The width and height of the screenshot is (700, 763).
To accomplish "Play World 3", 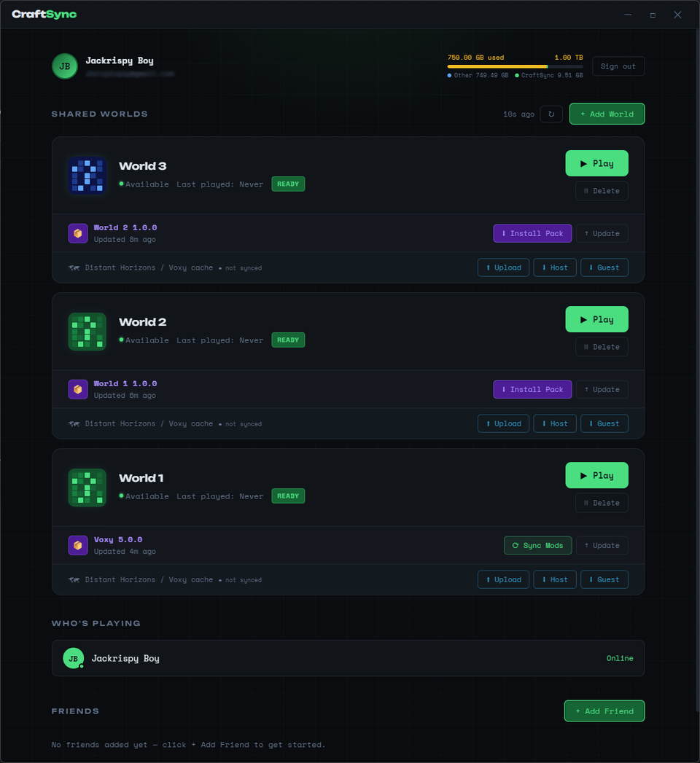I will tap(596, 163).
